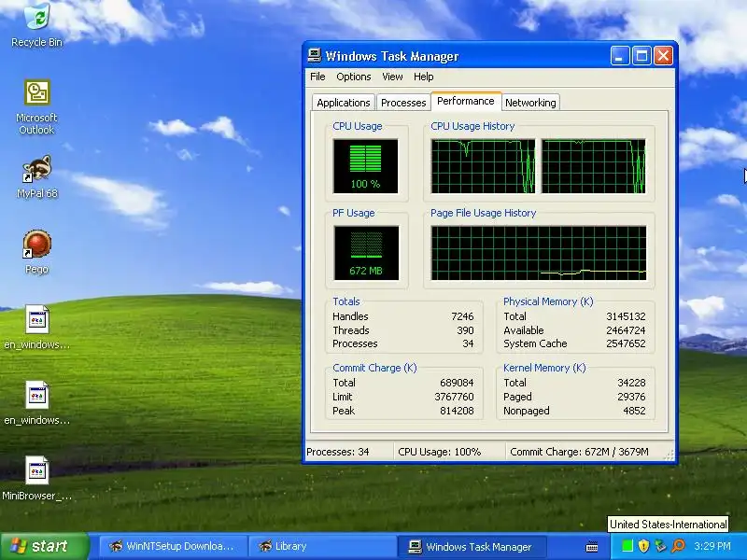The height and width of the screenshot is (560, 747).
Task: Click the Nonpaged value 4852
Action: coord(634,410)
